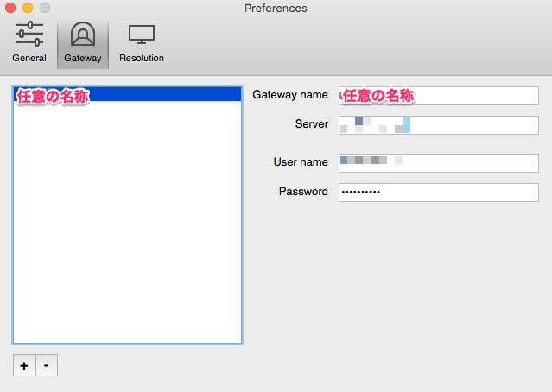
Task: Click the "Password" field label
Action: [302, 192]
